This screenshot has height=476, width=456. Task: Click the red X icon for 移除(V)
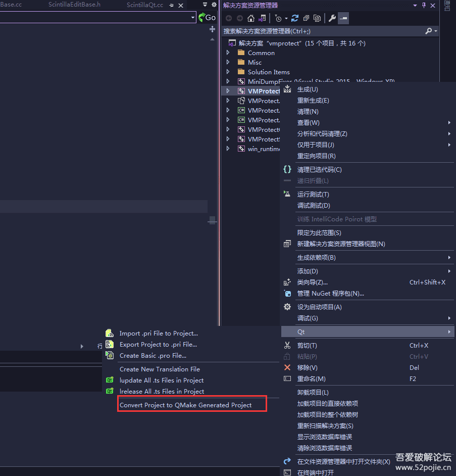(x=287, y=368)
